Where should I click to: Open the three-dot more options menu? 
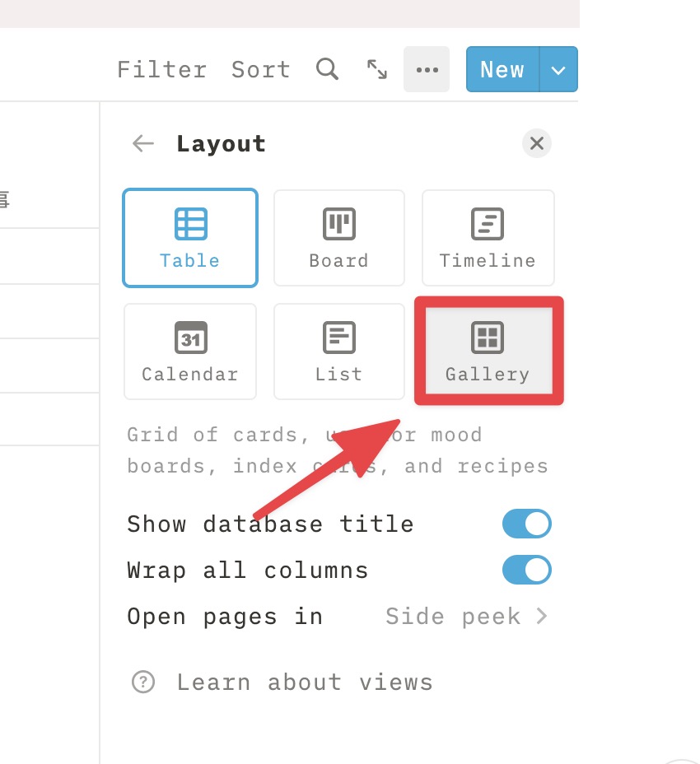427,69
